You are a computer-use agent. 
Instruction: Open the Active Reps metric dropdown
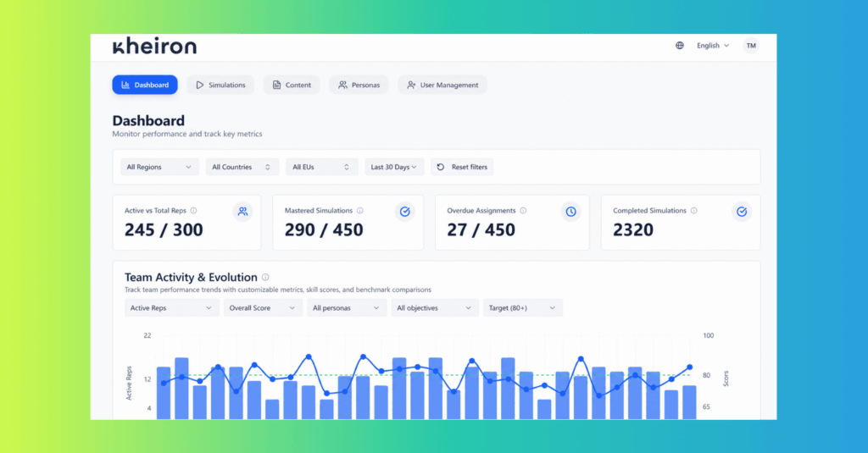(171, 308)
